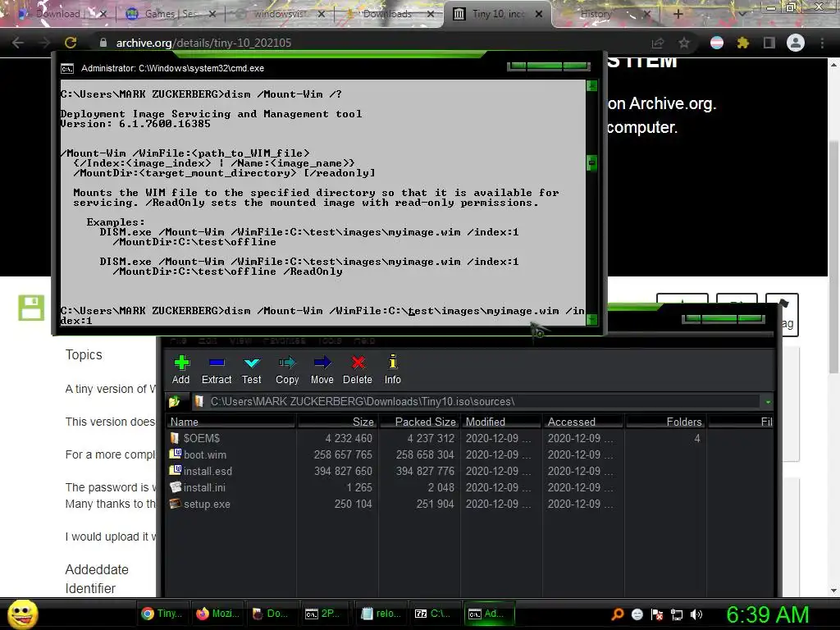Sort by Packed Size column
Viewport: 840px width, 630px height.
click(420, 422)
